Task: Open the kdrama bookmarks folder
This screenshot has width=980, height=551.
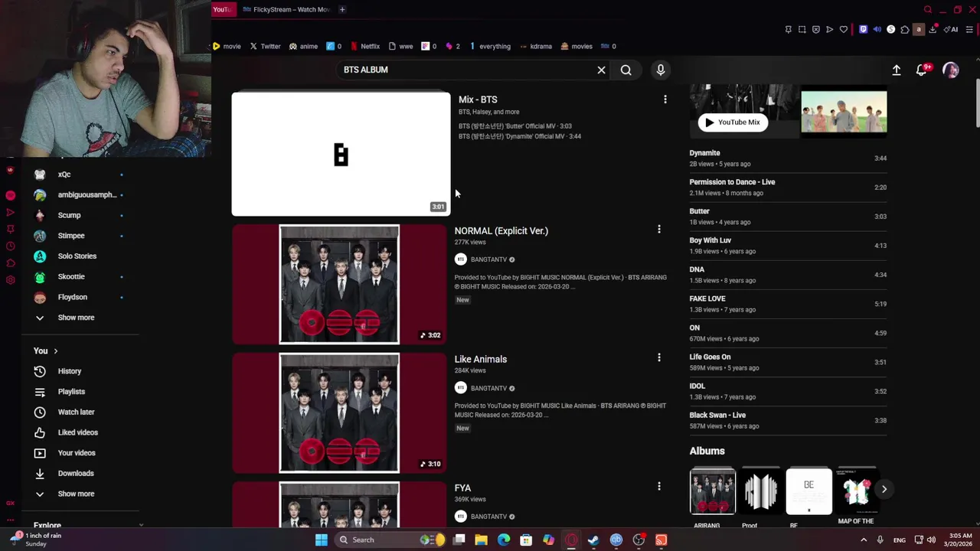Action: tap(535, 46)
